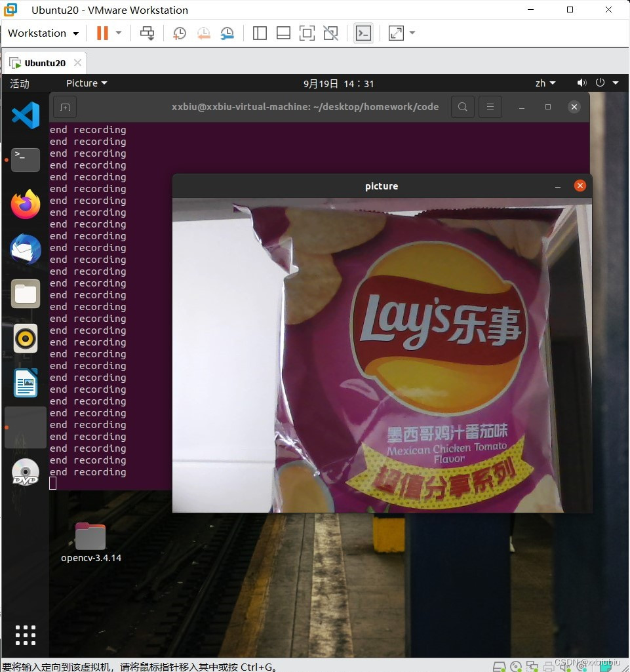This screenshot has height=672, width=630.
Task: Open the Picture application menu
Action: tap(86, 83)
